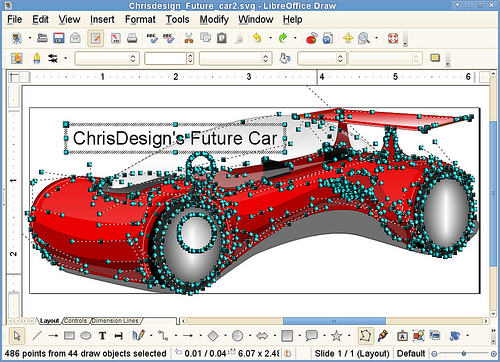This screenshot has height=362, width=500.
Task: Pick the Line drawing tool
Action: pyautogui.click(x=37, y=335)
